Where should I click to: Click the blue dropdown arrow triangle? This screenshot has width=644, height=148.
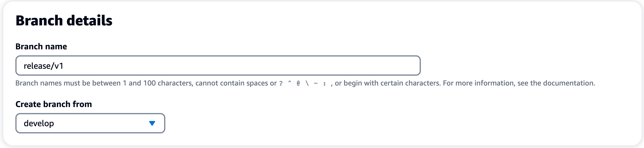pyautogui.click(x=152, y=123)
